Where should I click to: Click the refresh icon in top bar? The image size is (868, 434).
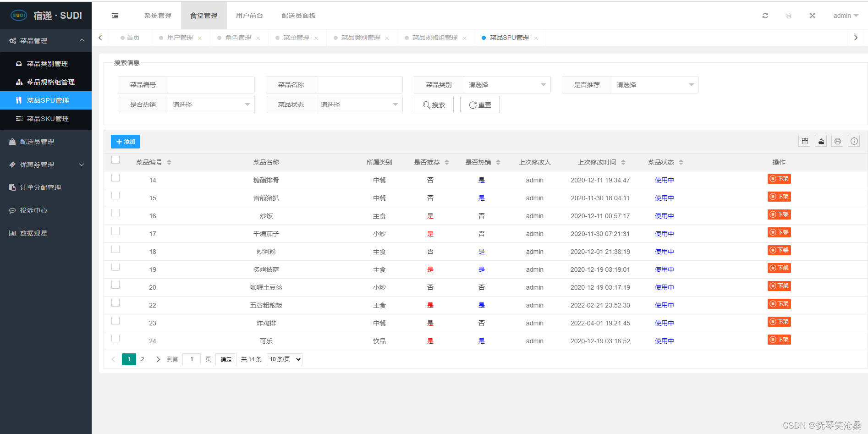[x=765, y=16]
